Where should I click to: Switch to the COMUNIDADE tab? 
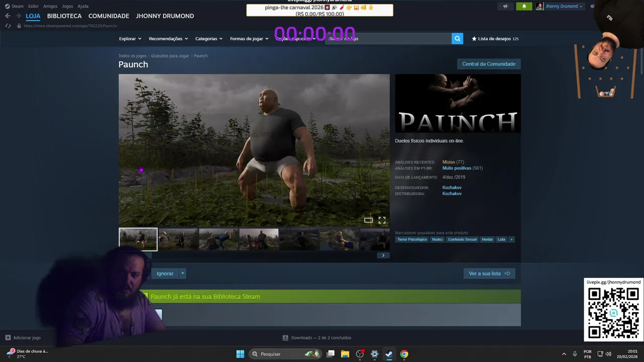click(x=109, y=16)
